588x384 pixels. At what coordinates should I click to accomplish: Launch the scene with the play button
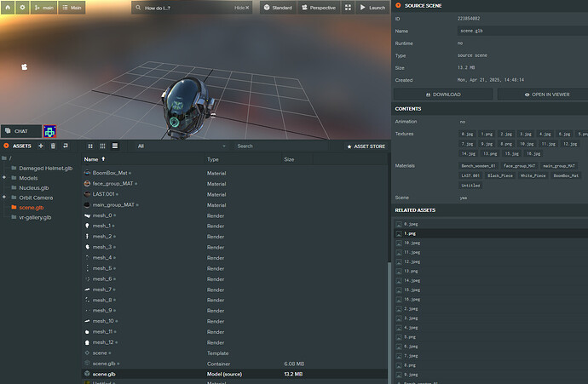(x=372, y=7)
